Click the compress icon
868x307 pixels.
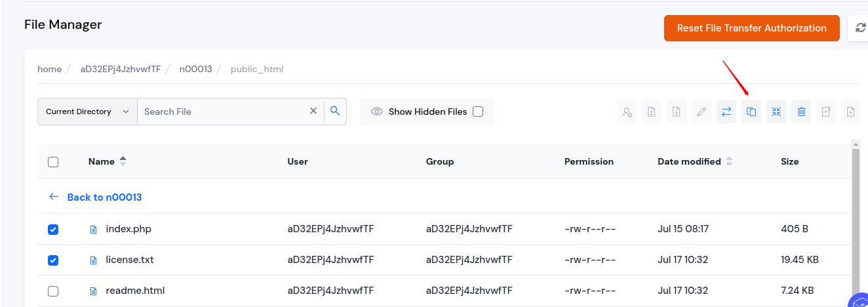coord(776,112)
